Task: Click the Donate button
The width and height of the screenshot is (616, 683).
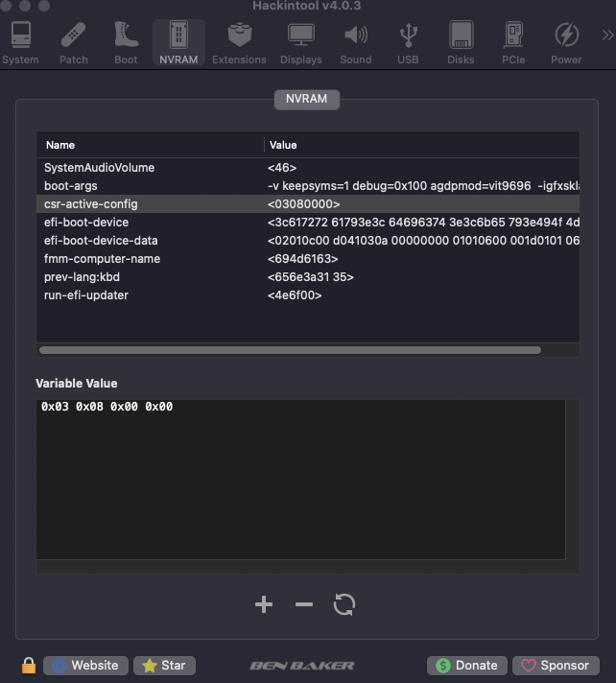Action: 467,665
